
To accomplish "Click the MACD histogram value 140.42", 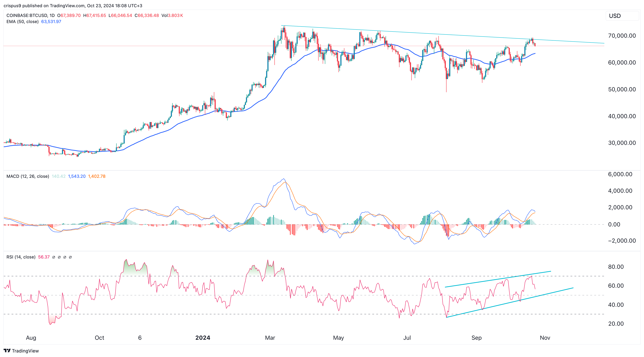I will click(59, 176).
